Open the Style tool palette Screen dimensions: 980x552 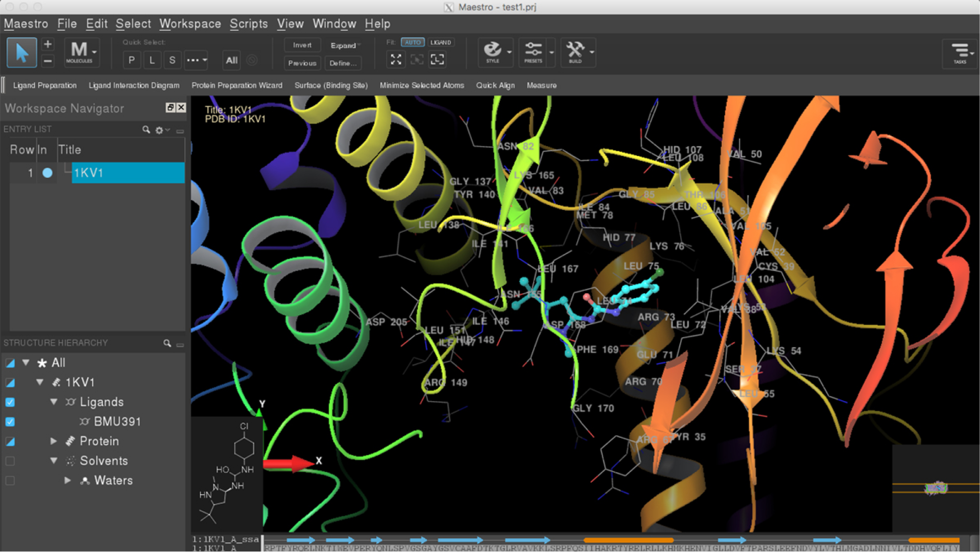pyautogui.click(x=492, y=52)
